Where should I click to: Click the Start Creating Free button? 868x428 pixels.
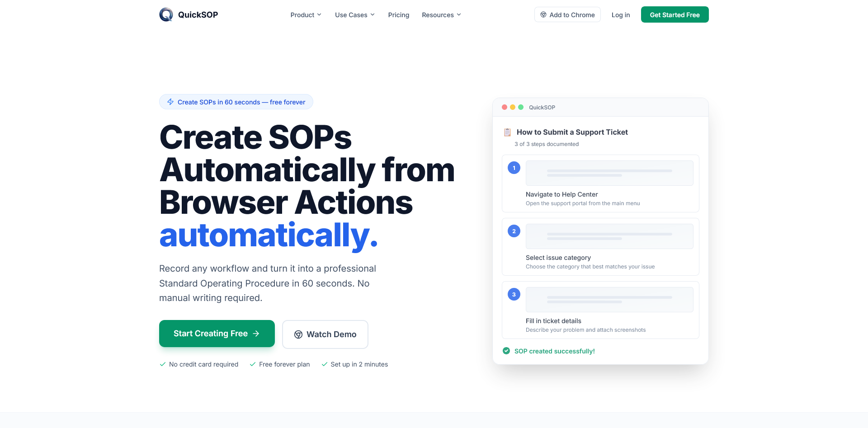pyautogui.click(x=217, y=334)
